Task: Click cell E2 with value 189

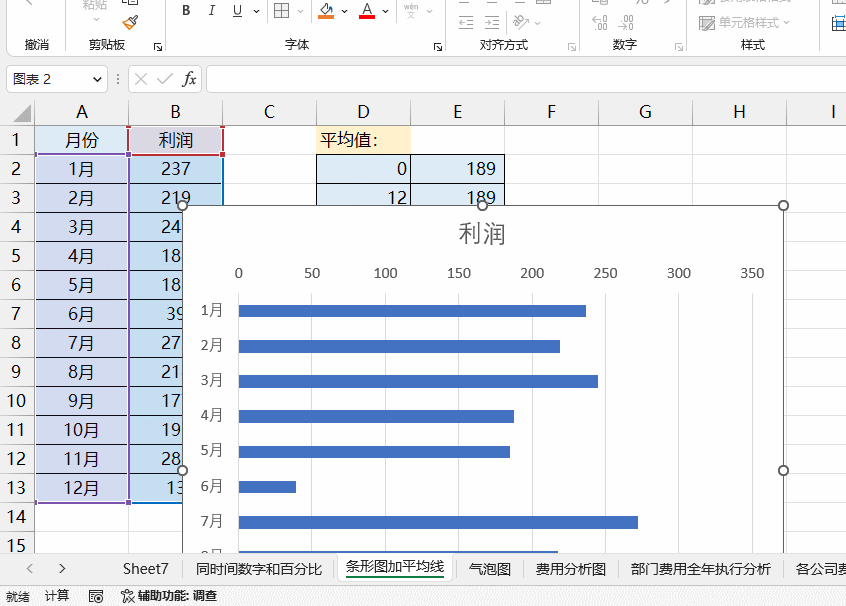Action: 458,169
